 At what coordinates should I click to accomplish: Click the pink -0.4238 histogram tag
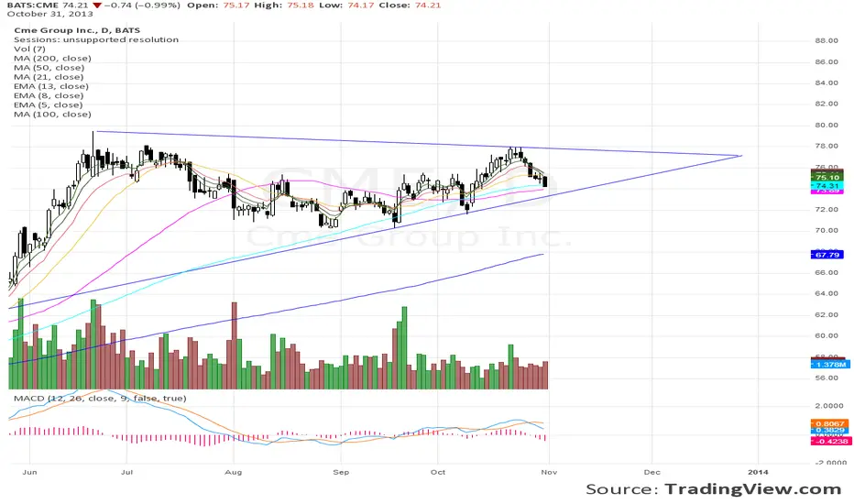(x=831, y=441)
